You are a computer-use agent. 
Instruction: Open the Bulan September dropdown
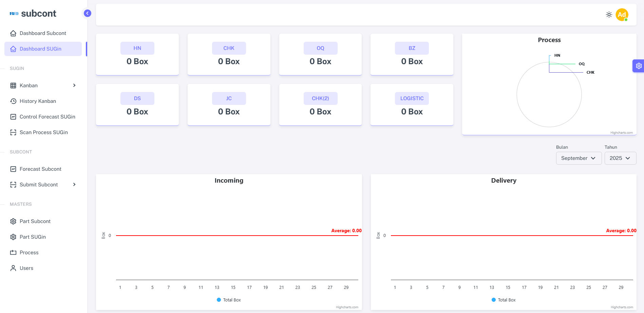click(579, 158)
